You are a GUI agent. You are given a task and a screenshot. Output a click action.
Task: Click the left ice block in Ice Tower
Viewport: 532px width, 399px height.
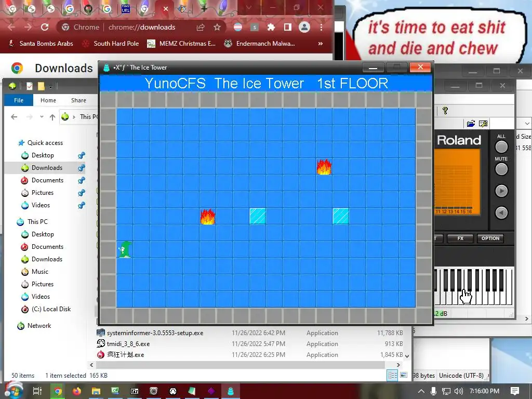258,216
